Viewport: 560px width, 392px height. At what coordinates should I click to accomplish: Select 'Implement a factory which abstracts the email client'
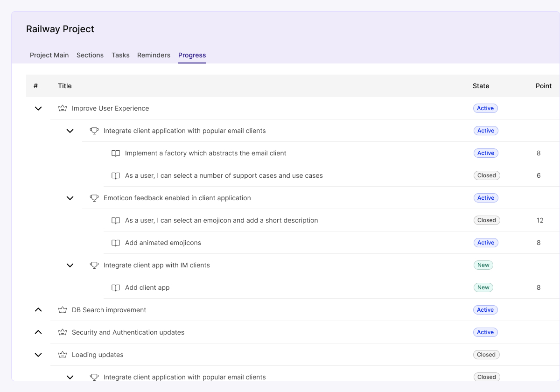pos(206,153)
